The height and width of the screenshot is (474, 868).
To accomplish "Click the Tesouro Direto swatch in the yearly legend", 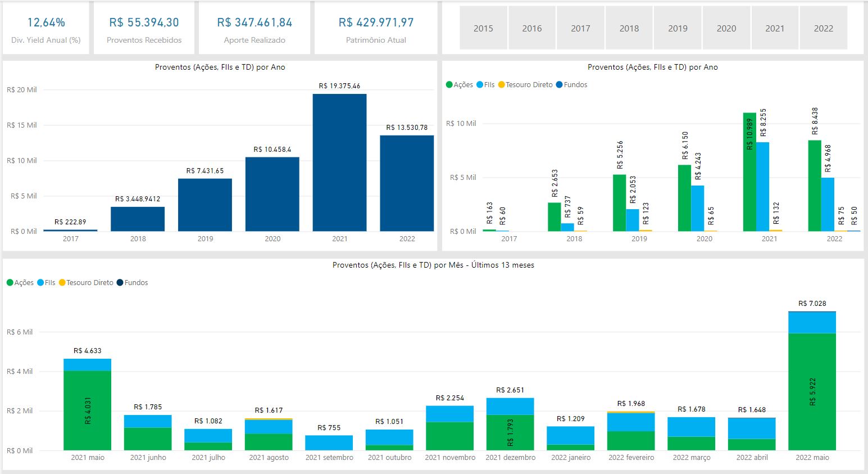I will pyautogui.click(x=502, y=85).
